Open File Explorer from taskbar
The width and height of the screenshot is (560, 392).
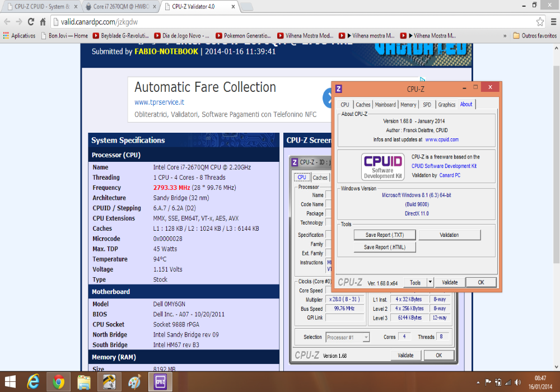(84, 382)
